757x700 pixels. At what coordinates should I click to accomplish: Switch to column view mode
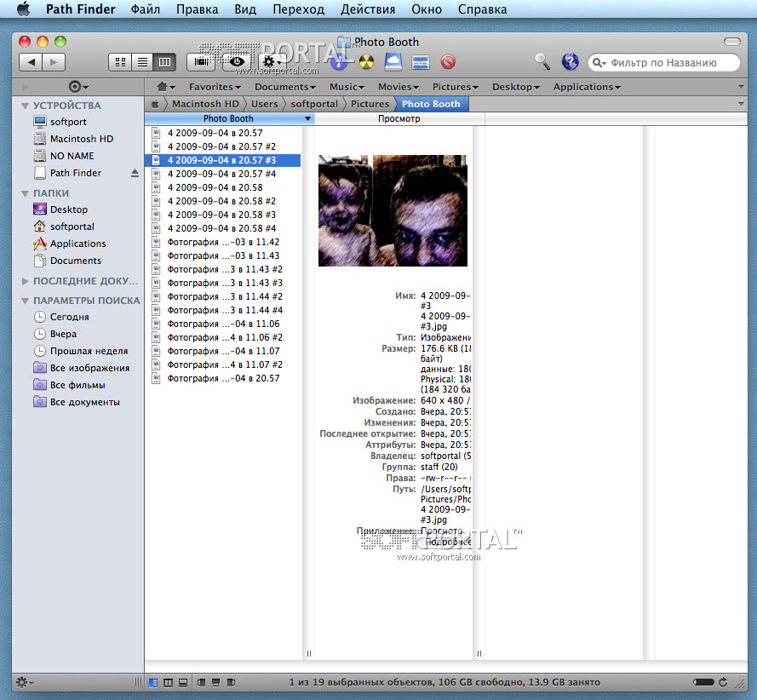(x=164, y=62)
